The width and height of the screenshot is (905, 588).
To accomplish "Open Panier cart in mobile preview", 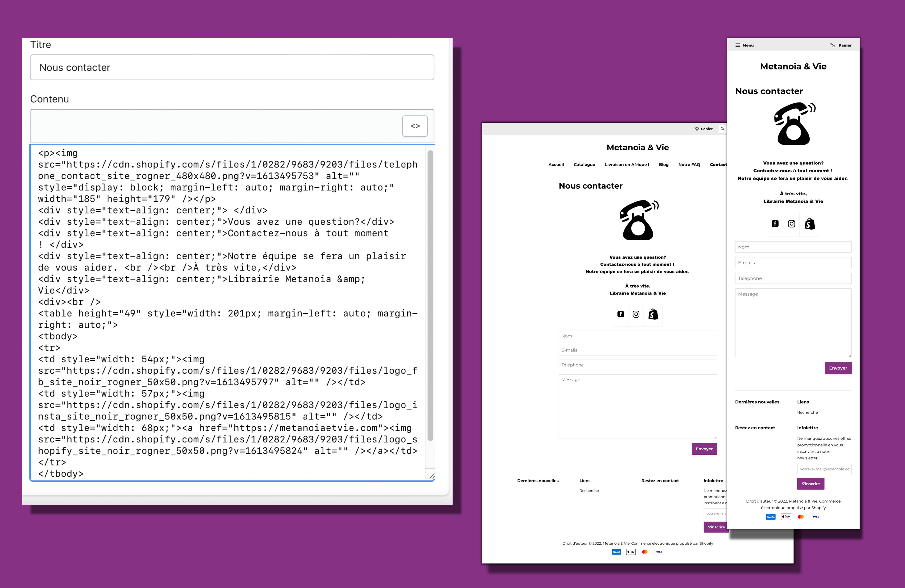I will tap(841, 45).
